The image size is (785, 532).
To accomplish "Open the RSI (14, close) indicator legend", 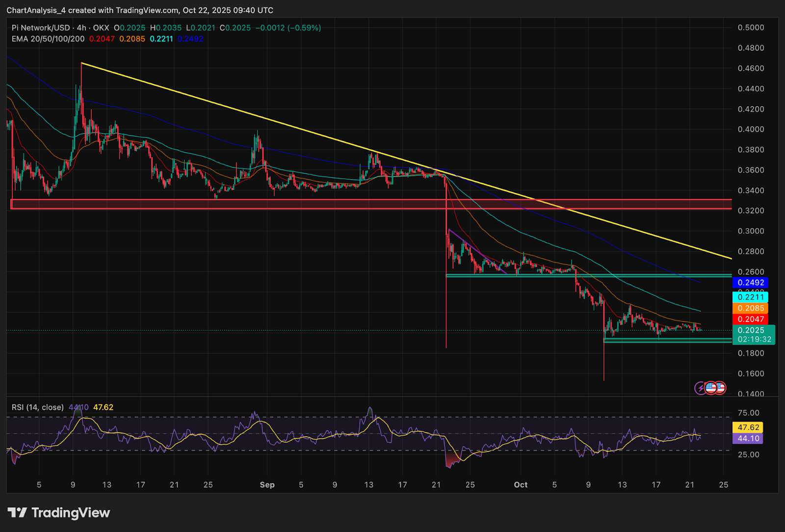I will (x=38, y=407).
